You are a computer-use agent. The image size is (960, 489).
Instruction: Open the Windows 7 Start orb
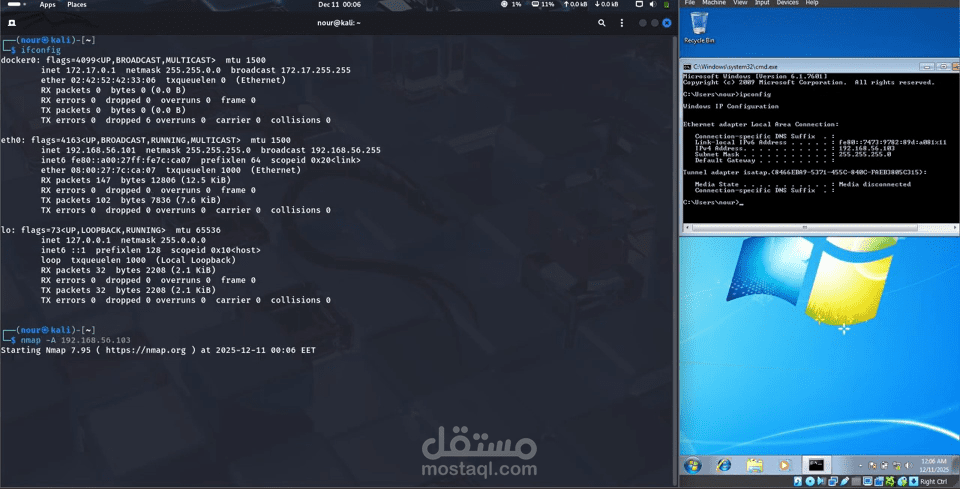pyautogui.click(x=692, y=465)
